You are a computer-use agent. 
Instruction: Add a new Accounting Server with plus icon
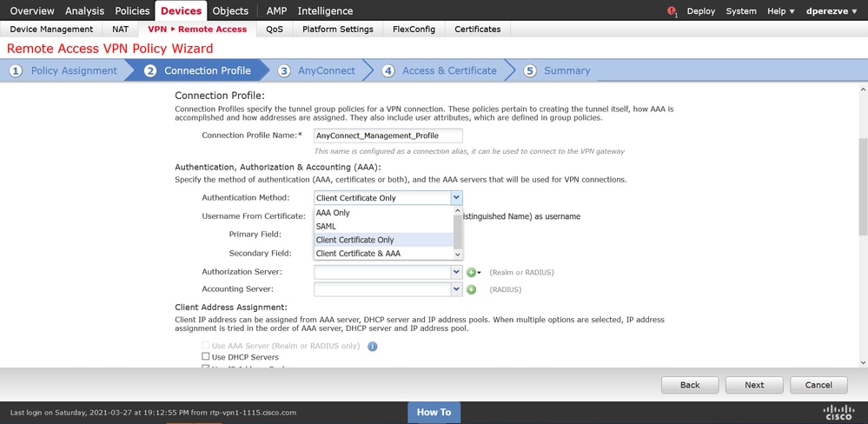click(471, 289)
